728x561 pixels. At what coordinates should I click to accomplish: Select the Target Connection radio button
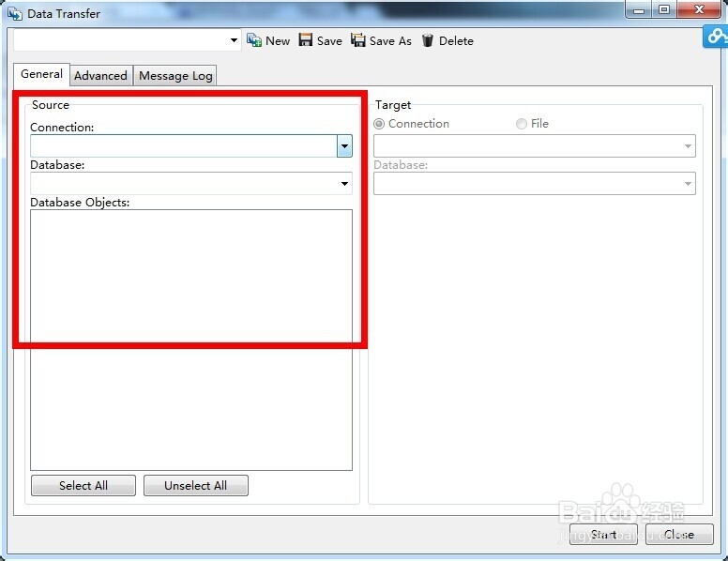click(x=379, y=124)
